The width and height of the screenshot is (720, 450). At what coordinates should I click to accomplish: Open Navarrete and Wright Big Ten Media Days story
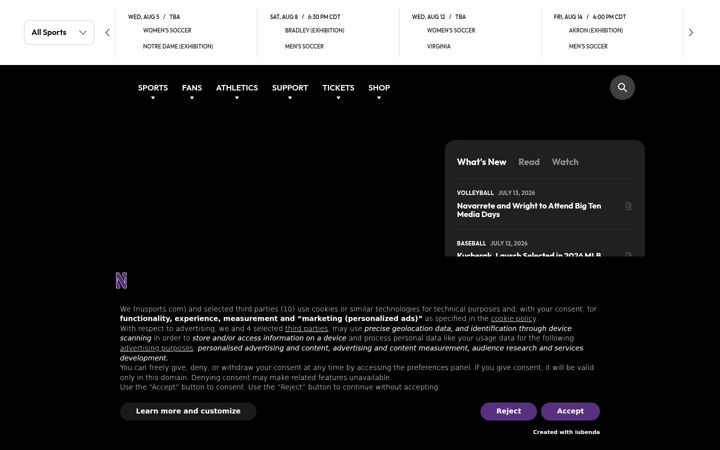coord(529,210)
